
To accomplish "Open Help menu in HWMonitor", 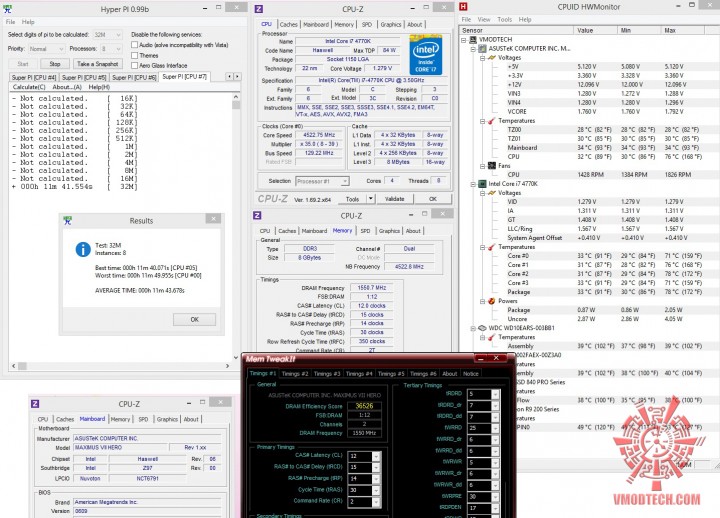I will [x=525, y=19].
